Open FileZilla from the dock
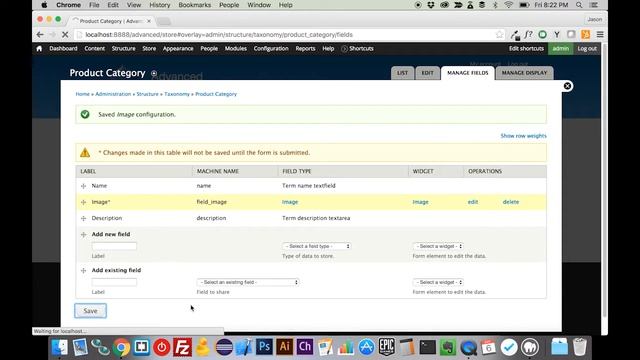 pos(182,347)
